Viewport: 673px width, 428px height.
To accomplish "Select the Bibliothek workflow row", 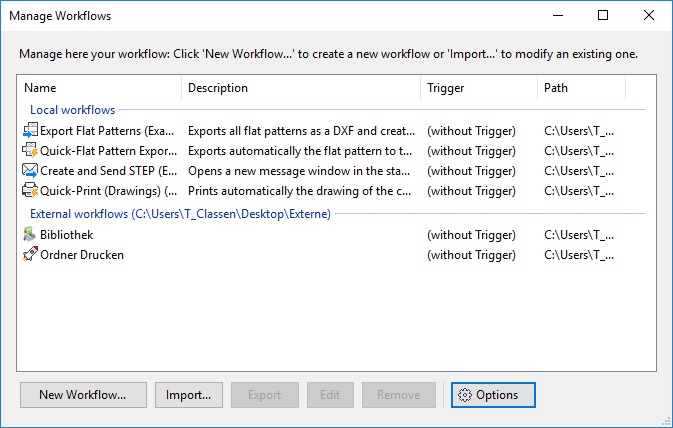I will (68, 235).
